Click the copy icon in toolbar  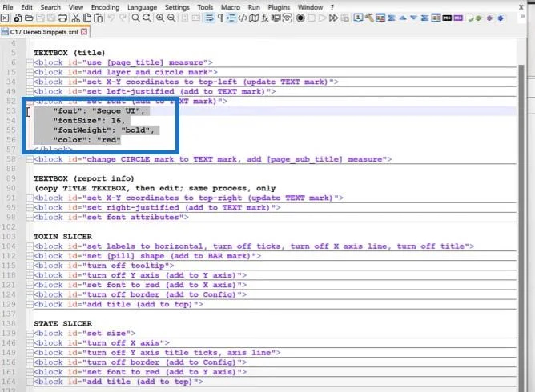click(87, 18)
